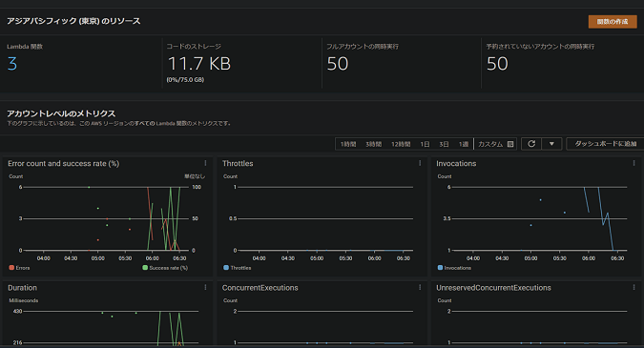Screen dimensions: 644x348
Task: Open the Throttles widget options menu
Action: pyautogui.click(x=420, y=163)
